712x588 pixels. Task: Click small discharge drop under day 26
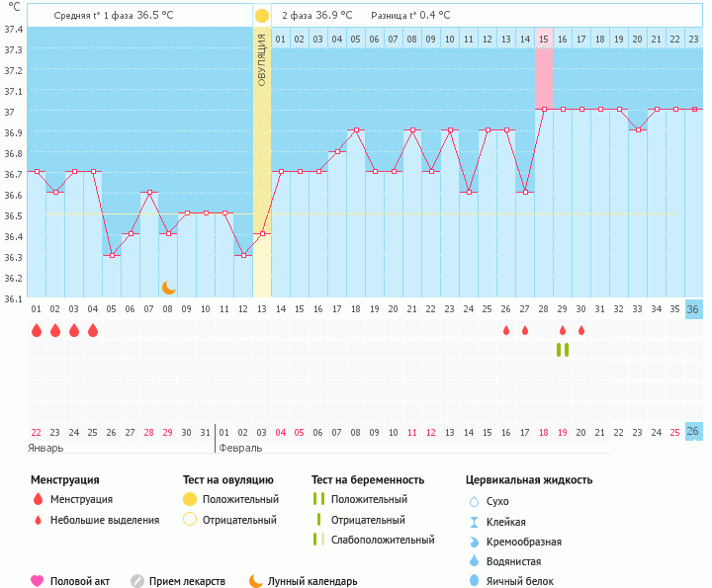[506, 331]
